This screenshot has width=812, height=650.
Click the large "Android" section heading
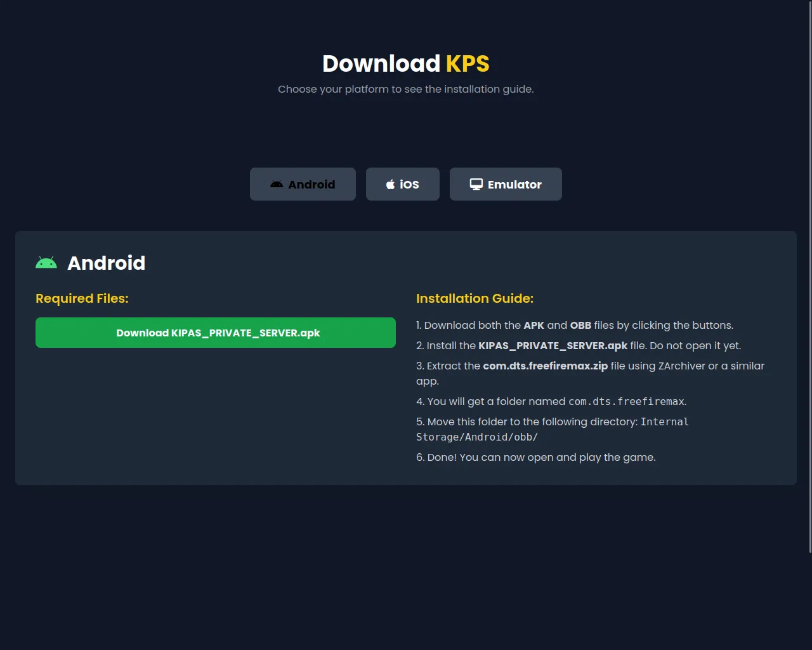point(107,263)
